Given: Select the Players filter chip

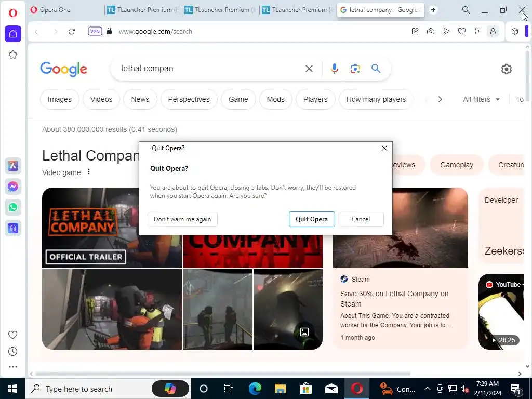Looking at the screenshot, I should 315,99.
